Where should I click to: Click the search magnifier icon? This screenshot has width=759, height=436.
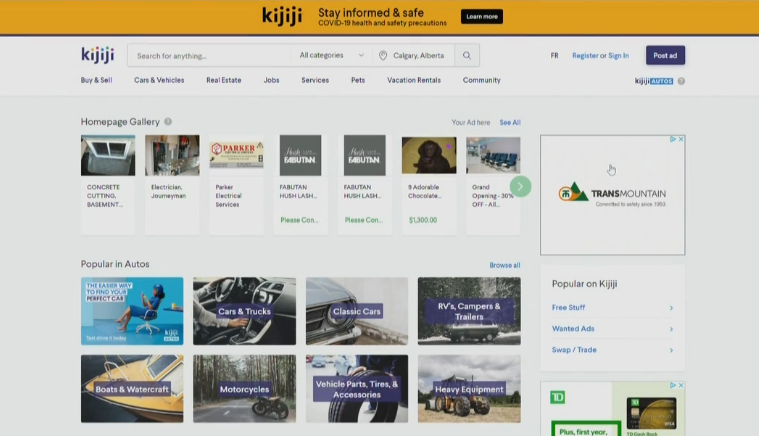pos(467,56)
